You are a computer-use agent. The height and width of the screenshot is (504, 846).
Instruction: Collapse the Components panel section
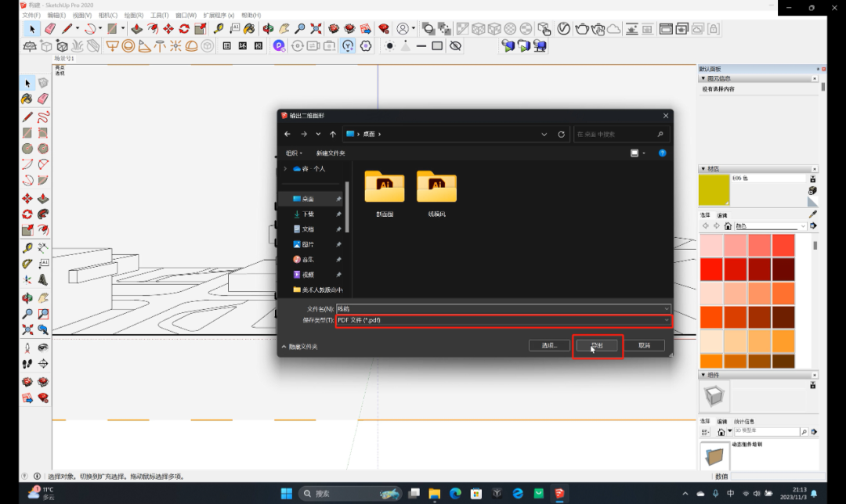tap(703, 375)
